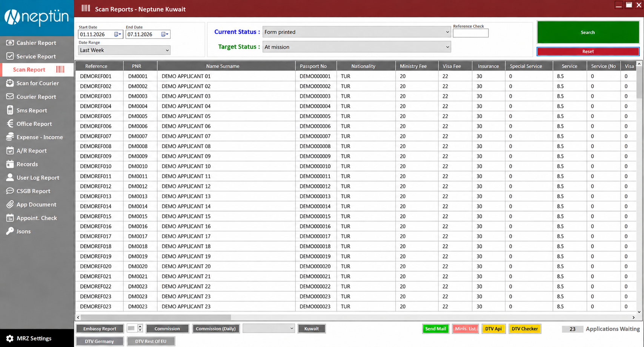644x347 pixels.
Task: Open MRZ Settings gear icon
Action: 10,338
